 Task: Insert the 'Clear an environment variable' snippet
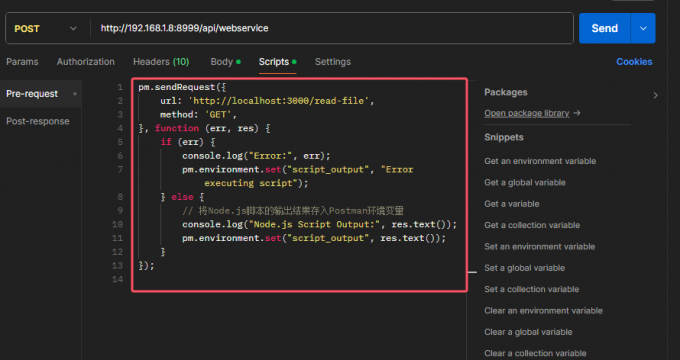(543, 311)
